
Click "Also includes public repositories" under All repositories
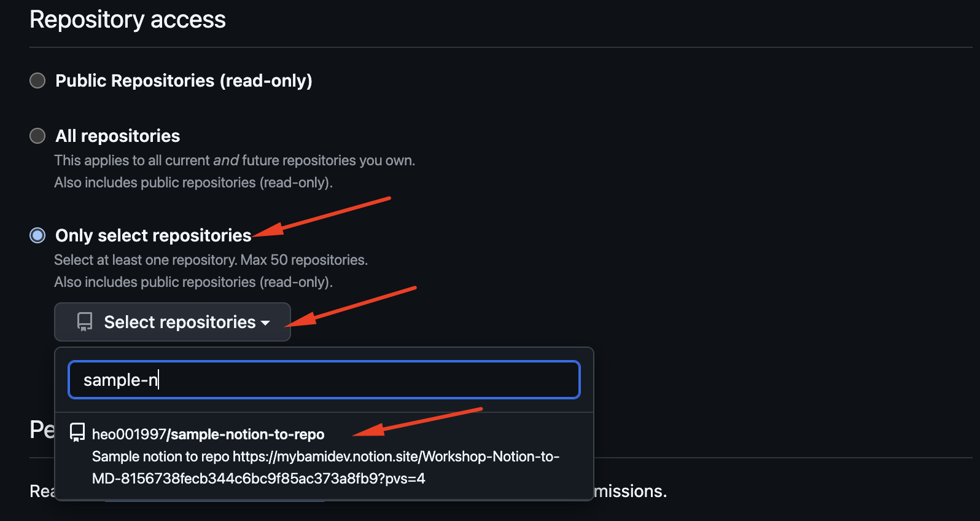193,182
